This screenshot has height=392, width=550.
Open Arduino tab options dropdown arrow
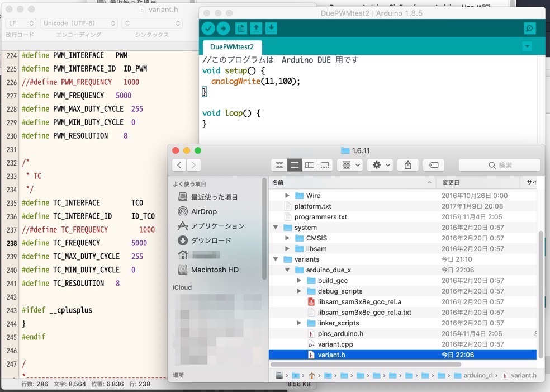(x=527, y=46)
